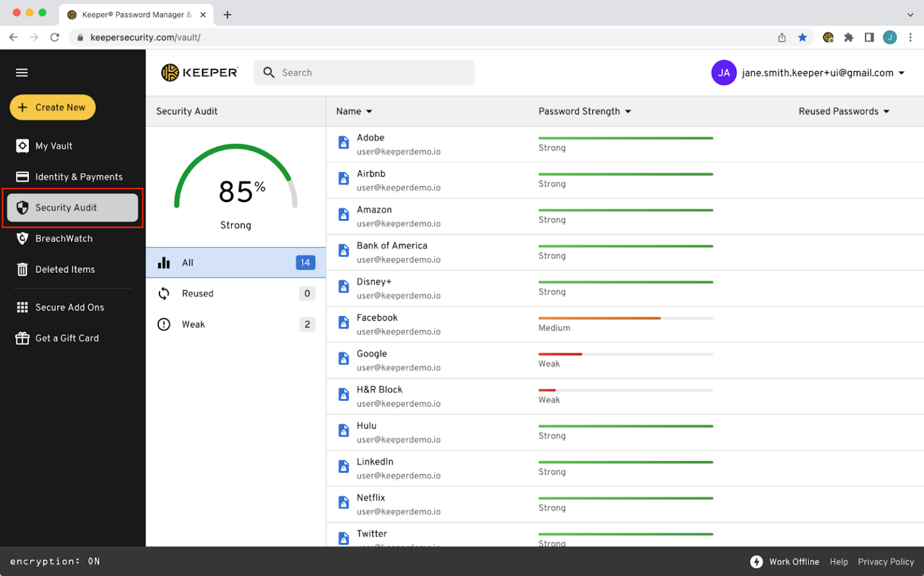Open the Password Strength sort dropdown
Image resolution: width=924 pixels, height=576 pixels.
(x=585, y=111)
